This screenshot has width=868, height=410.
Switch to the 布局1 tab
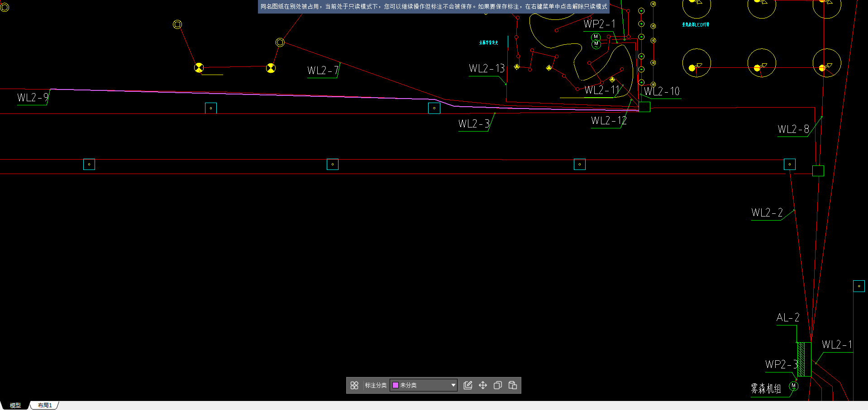coord(45,405)
